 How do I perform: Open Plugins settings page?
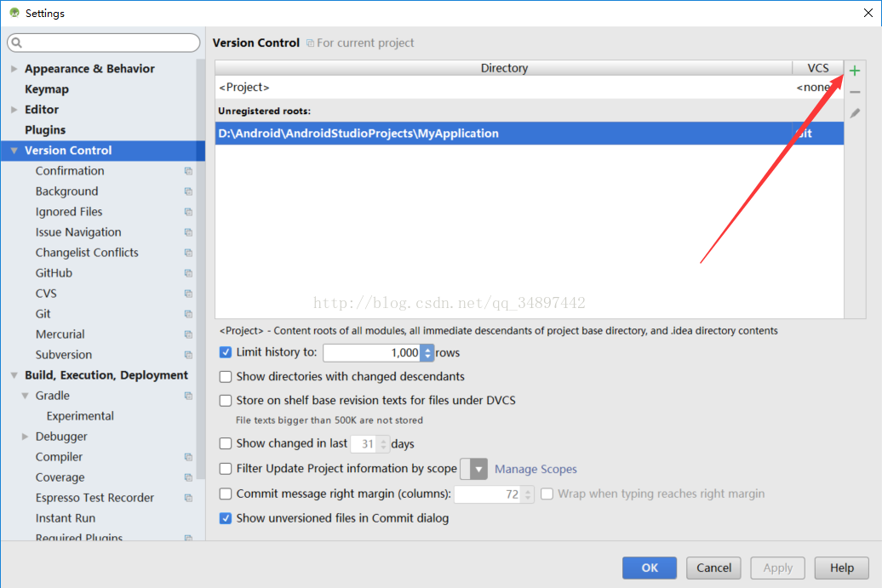[45, 130]
